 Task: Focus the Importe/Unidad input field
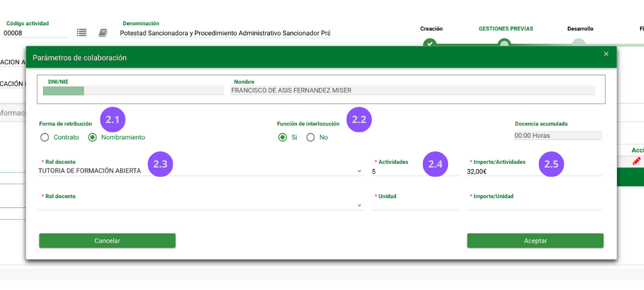534,205
